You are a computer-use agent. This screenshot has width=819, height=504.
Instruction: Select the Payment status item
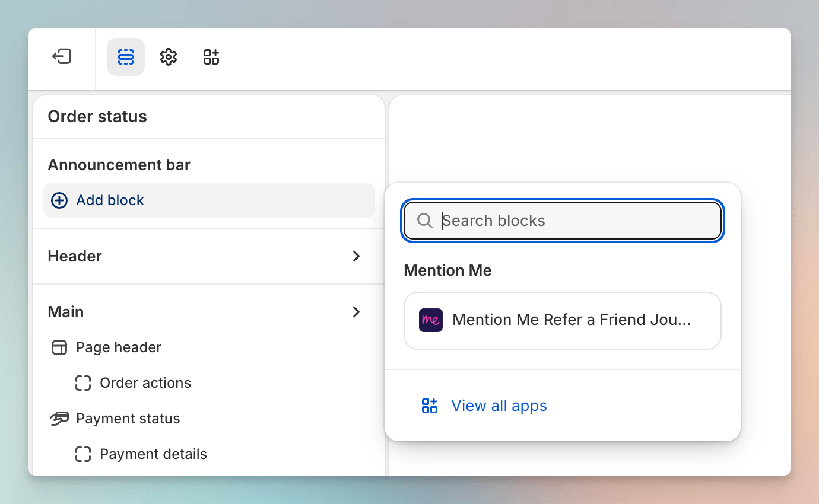(128, 419)
